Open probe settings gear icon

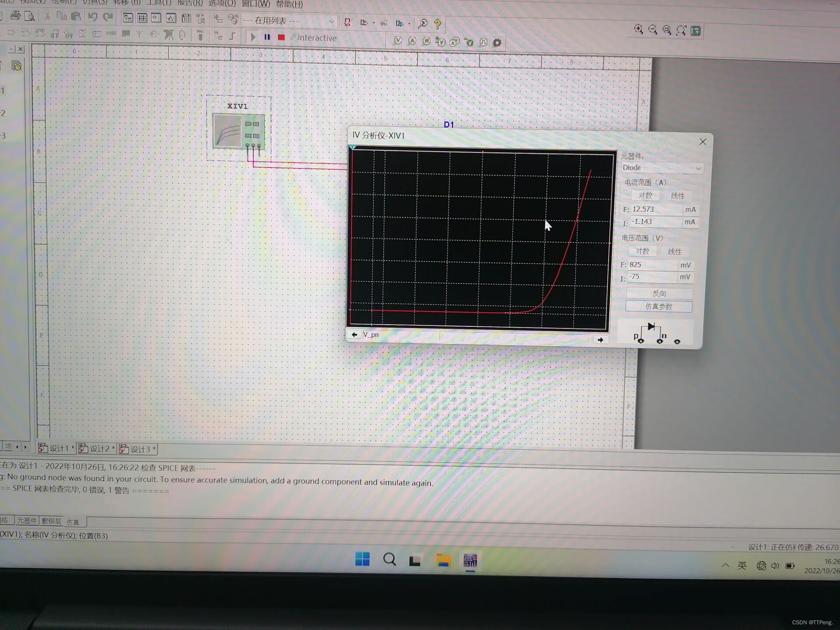[x=497, y=43]
